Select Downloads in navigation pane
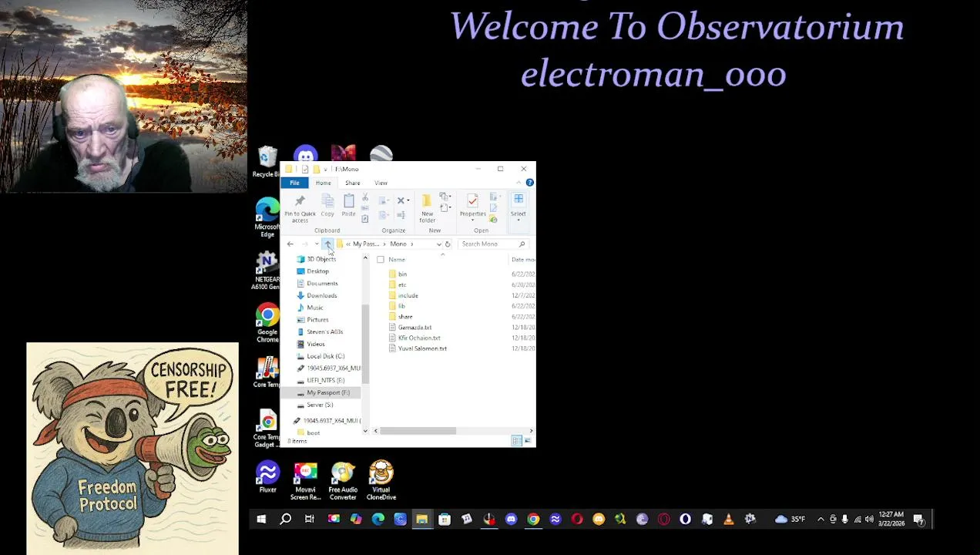Screen dimensions: 980x555 [321, 295]
